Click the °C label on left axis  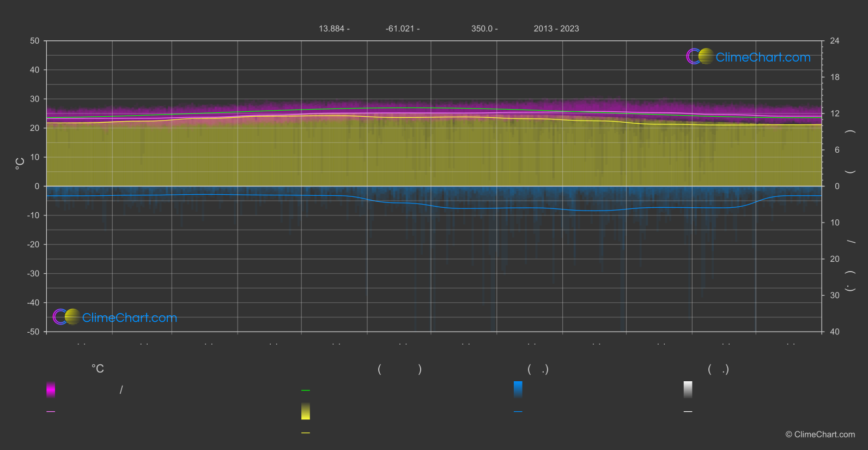[20, 164]
